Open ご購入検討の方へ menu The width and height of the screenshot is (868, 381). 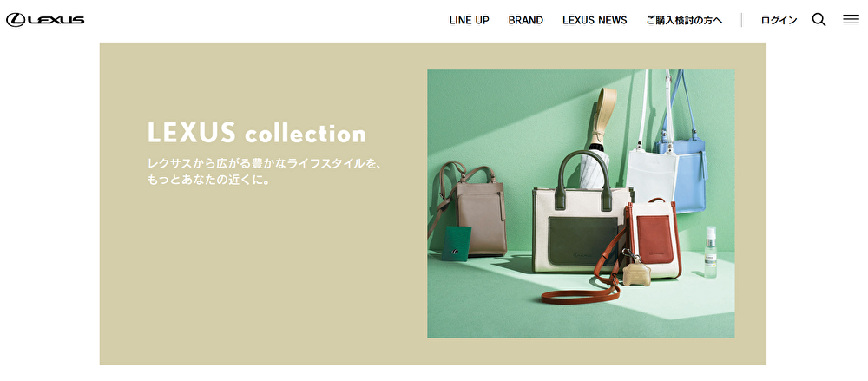pos(684,20)
